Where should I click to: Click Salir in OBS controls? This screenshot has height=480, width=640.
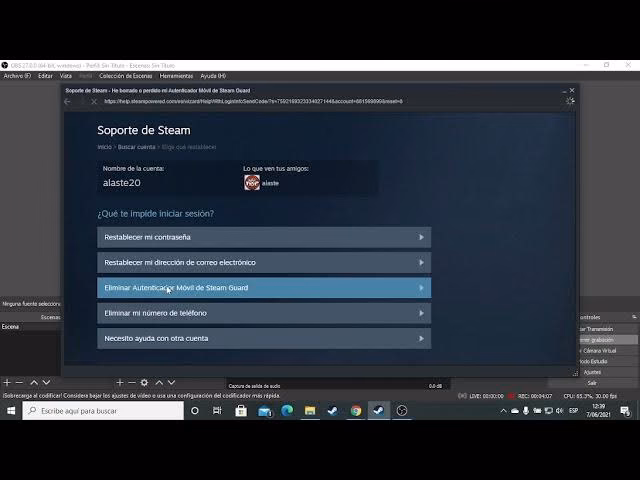point(592,383)
